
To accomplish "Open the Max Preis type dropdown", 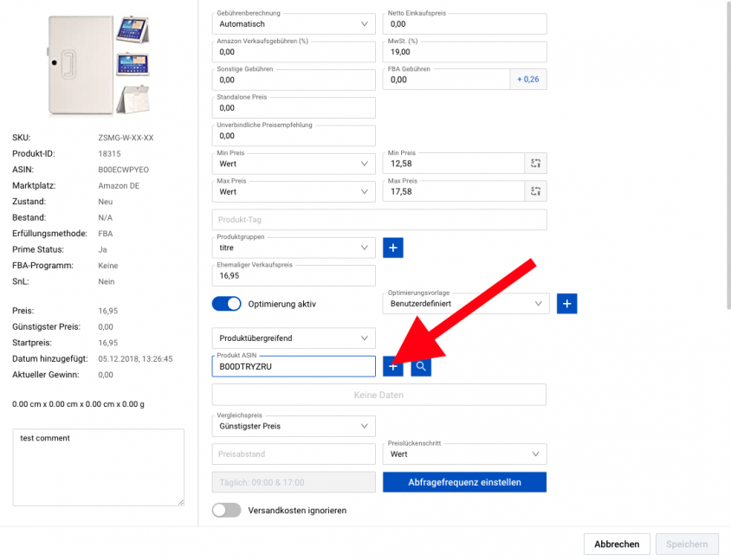I will tap(294, 191).
